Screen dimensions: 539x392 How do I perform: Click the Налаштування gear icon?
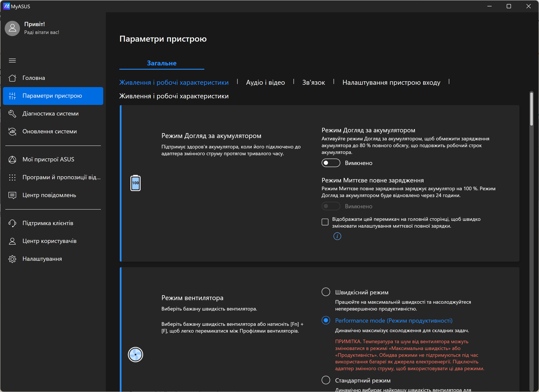[x=12, y=259]
